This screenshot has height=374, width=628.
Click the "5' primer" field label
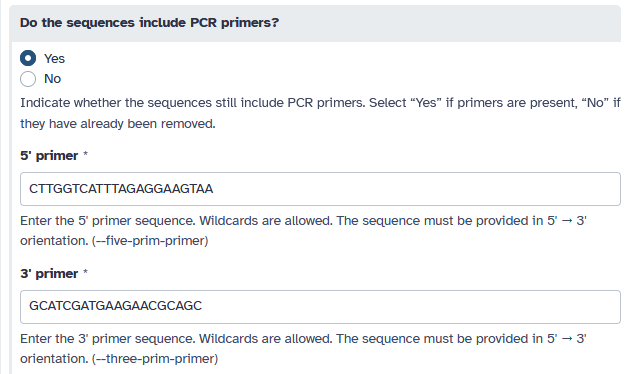pos(49,156)
